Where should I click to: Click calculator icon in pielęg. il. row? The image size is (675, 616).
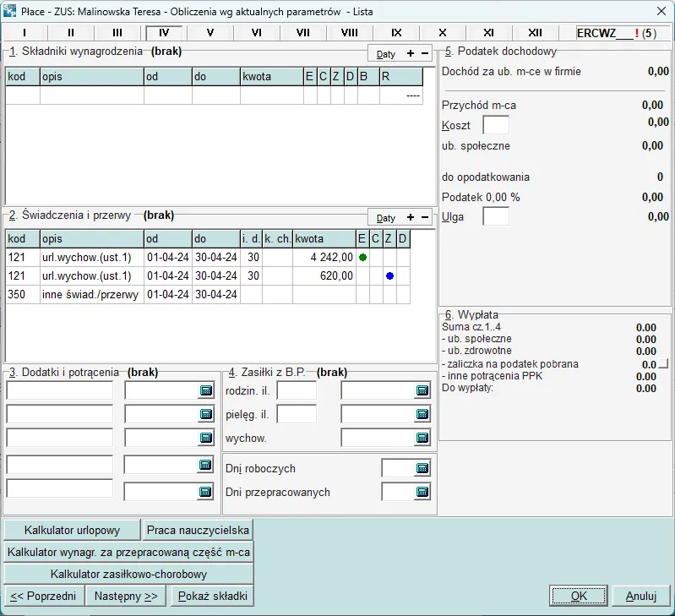pyautogui.click(x=422, y=414)
